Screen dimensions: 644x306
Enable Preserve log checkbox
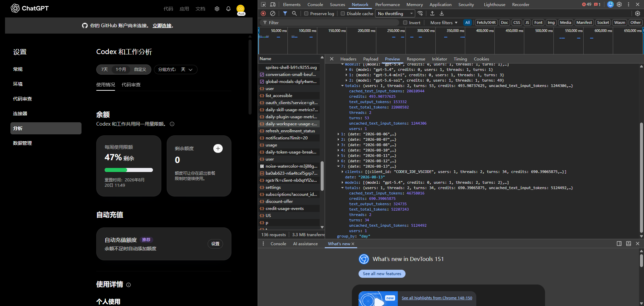tap(306, 13)
